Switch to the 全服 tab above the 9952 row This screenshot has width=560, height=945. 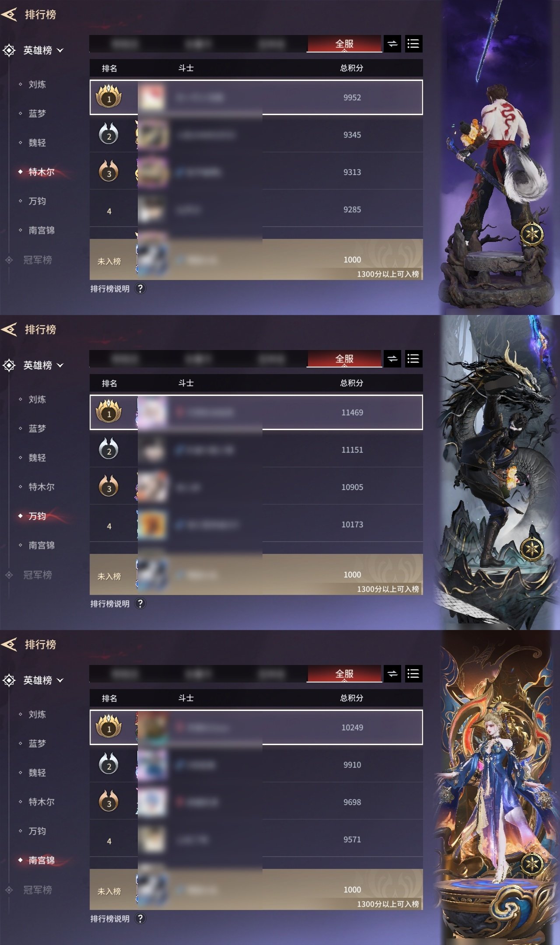[344, 44]
